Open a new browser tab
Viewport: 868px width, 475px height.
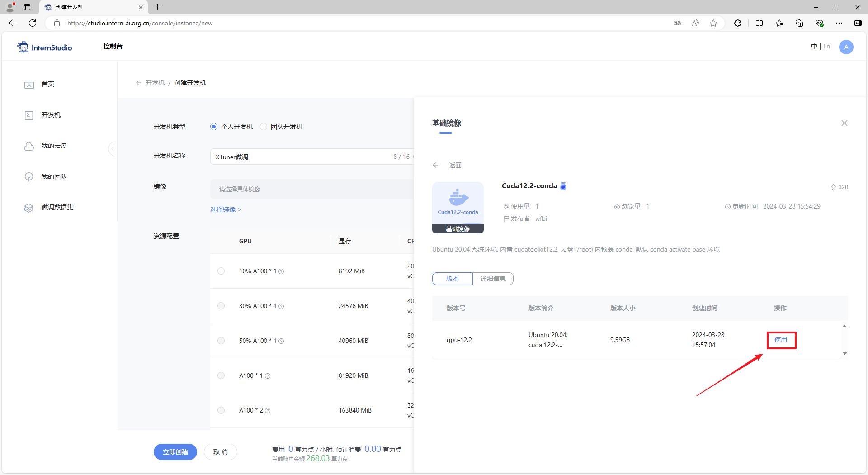point(157,7)
